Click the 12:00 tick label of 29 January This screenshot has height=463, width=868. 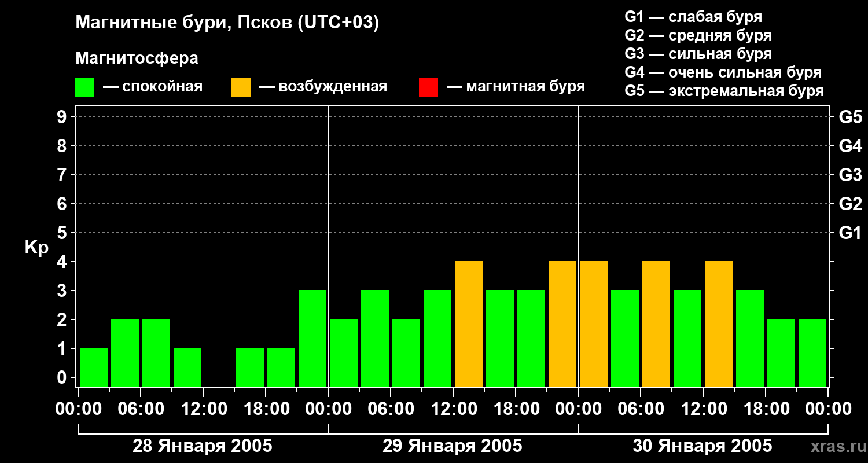point(453,409)
